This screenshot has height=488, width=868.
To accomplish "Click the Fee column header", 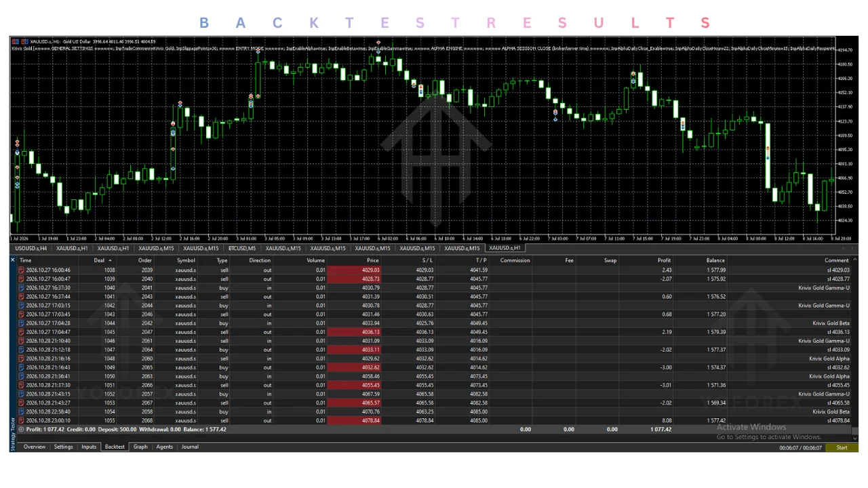I will (x=569, y=260).
